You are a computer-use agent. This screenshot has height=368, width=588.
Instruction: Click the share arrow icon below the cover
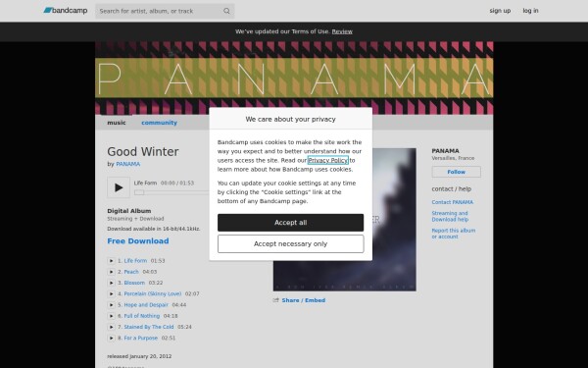coord(276,300)
